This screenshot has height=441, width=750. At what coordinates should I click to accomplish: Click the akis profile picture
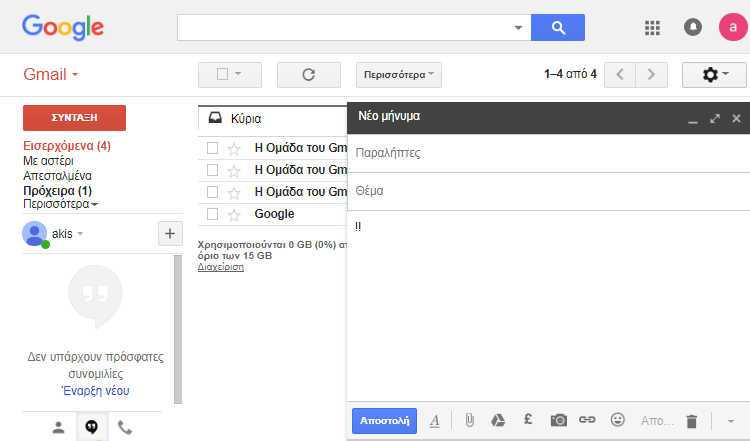(x=34, y=234)
